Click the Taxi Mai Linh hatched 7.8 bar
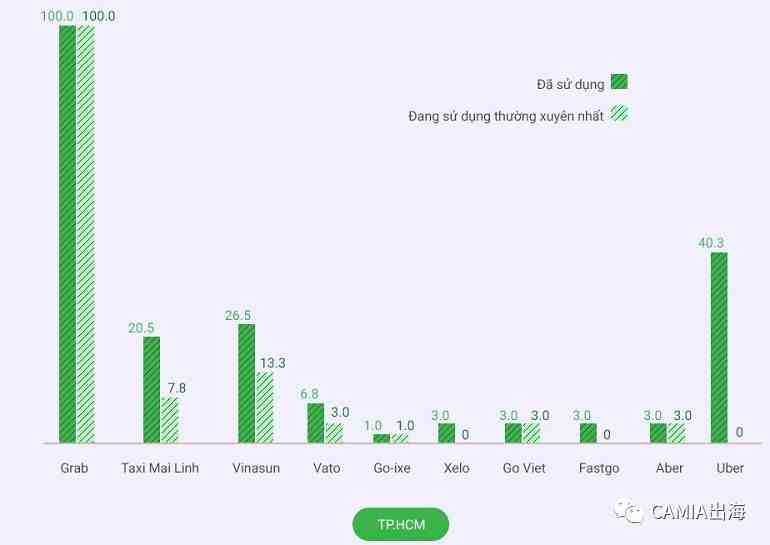Screen dimensions: 770x545 (170, 420)
